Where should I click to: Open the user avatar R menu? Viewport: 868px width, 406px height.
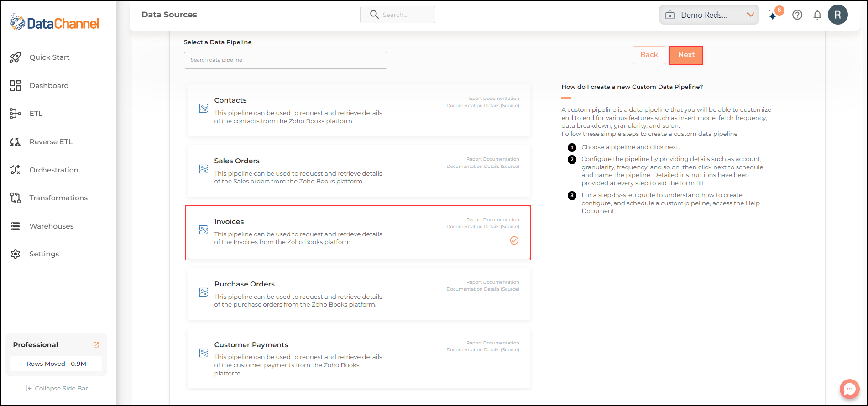point(838,15)
